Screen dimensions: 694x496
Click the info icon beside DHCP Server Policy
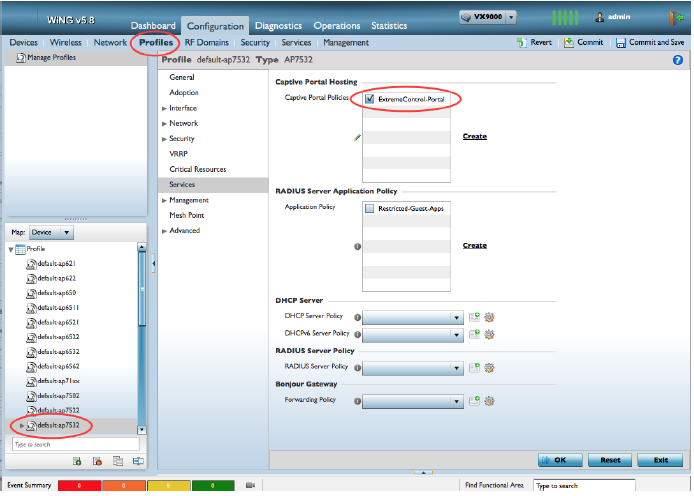(357, 317)
